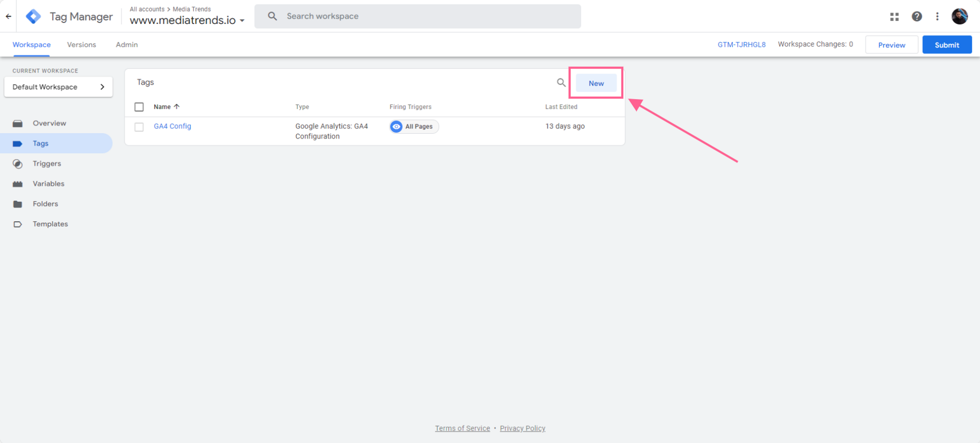Sort by the Name column header
The image size is (980, 443).
point(162,107)
